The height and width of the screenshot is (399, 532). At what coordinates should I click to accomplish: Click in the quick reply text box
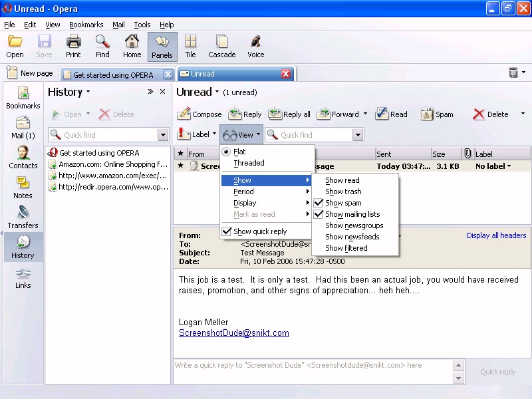point(313,371)
